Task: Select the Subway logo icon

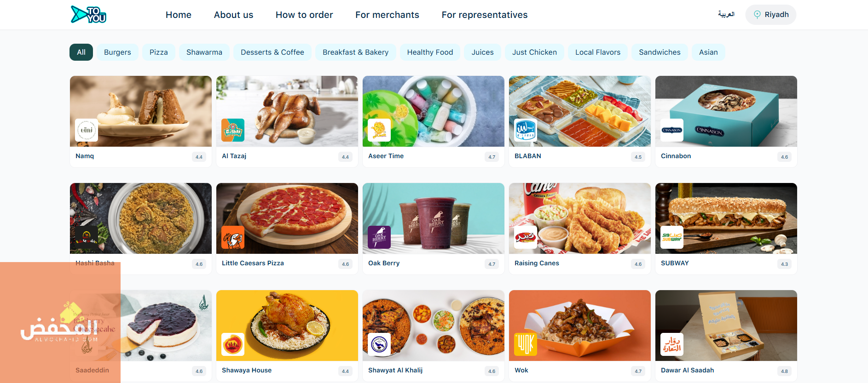Action: point(672,237)
